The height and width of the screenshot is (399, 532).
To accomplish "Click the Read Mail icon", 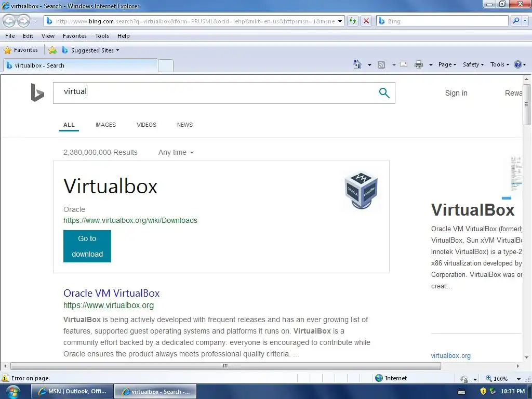I will [x=404, y=64].
